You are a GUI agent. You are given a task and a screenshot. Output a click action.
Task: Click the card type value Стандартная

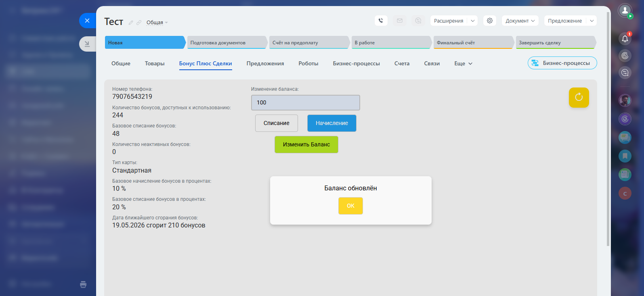132,170
